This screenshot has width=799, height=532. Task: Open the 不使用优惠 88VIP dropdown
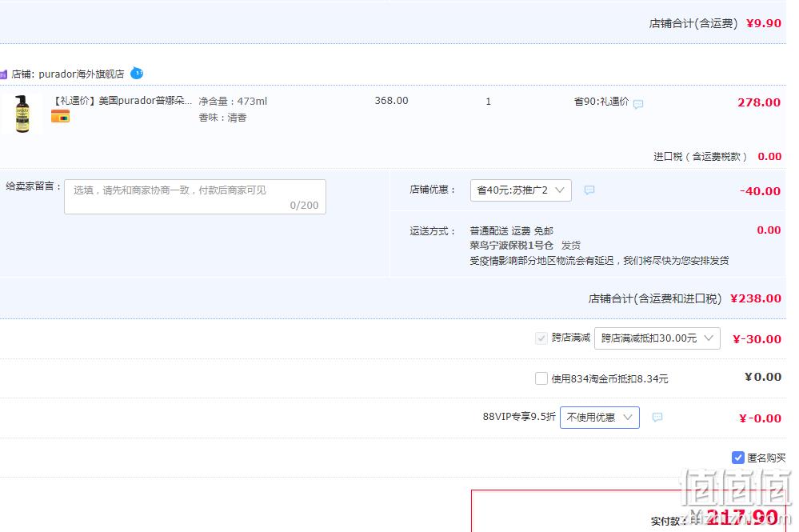click(x=599, y=418)
